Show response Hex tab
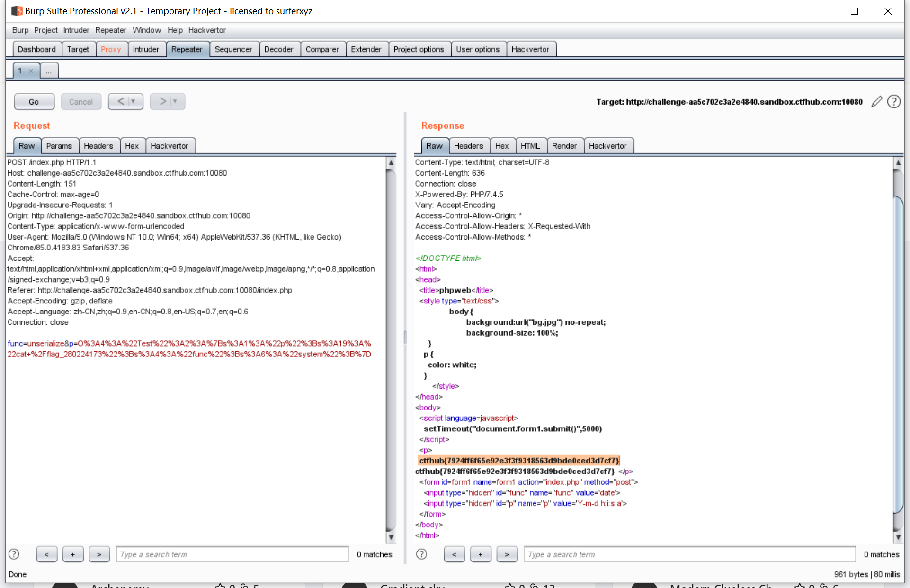 point(502,146)
